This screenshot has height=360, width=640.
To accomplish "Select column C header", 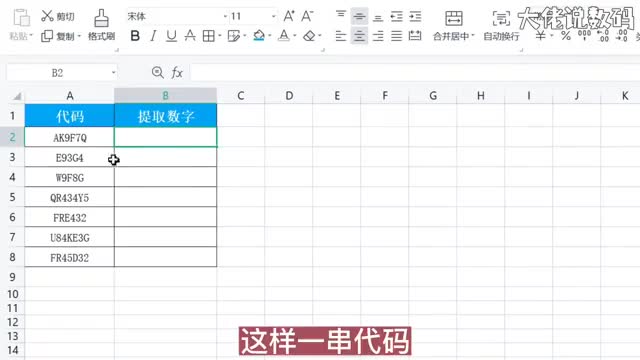I will (x=241, y=96).
